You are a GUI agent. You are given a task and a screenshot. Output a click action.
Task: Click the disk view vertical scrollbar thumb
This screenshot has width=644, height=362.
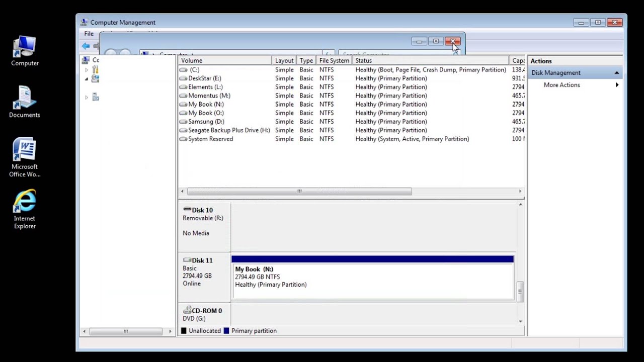point(520,292)
